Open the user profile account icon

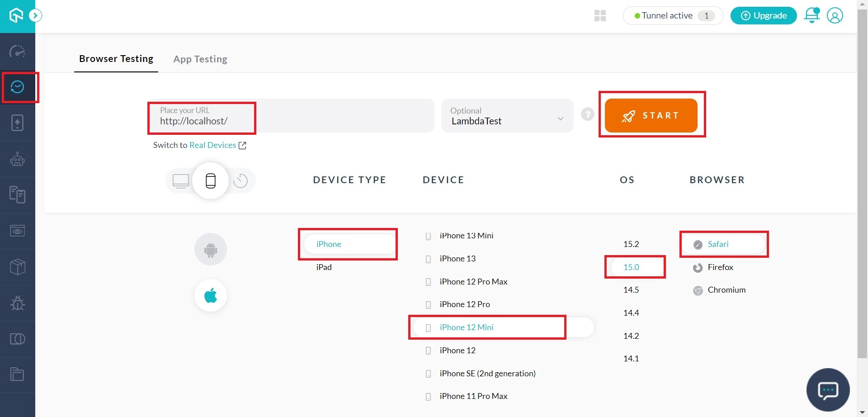pyautogui.click(x=835, y=15)
